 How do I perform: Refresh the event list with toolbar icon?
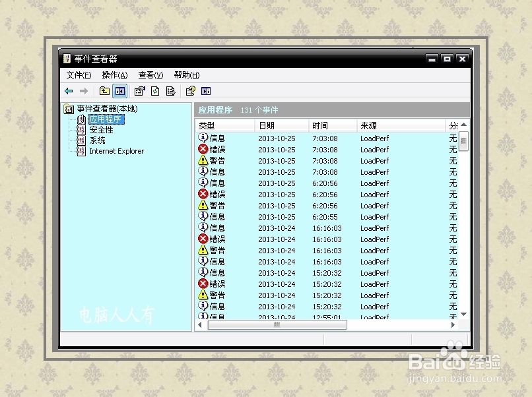point(153,90)
